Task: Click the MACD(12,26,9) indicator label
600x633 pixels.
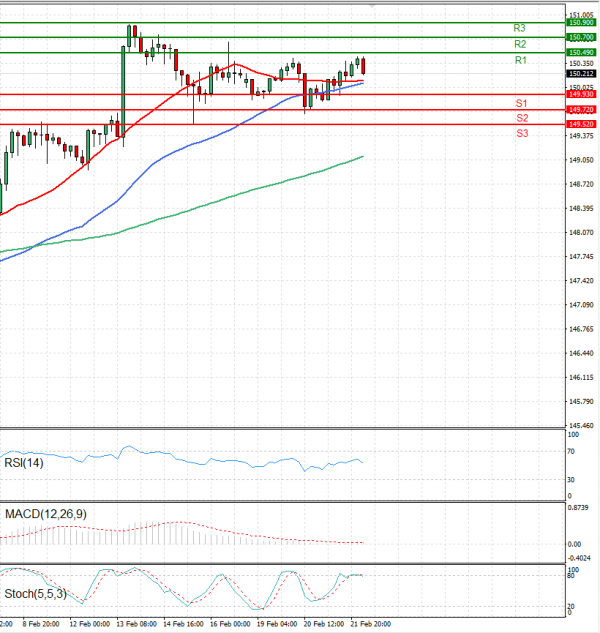Action: click(46, 514)
